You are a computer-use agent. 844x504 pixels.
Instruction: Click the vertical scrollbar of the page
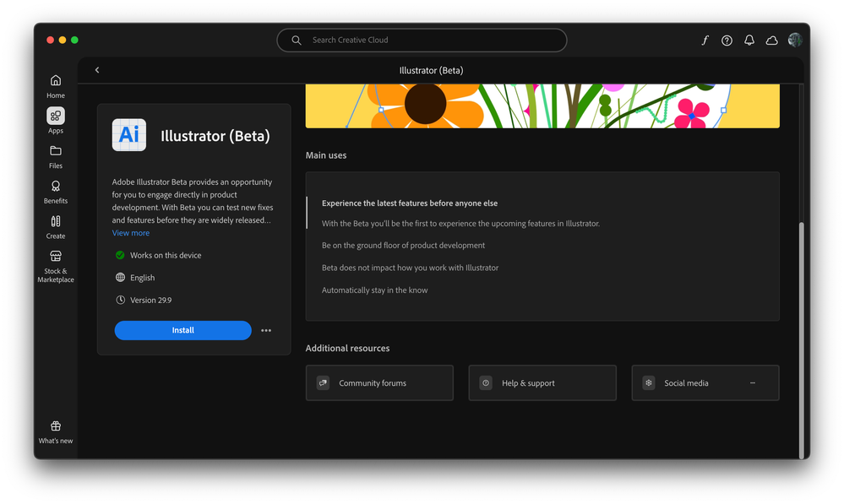pos(801,339)
